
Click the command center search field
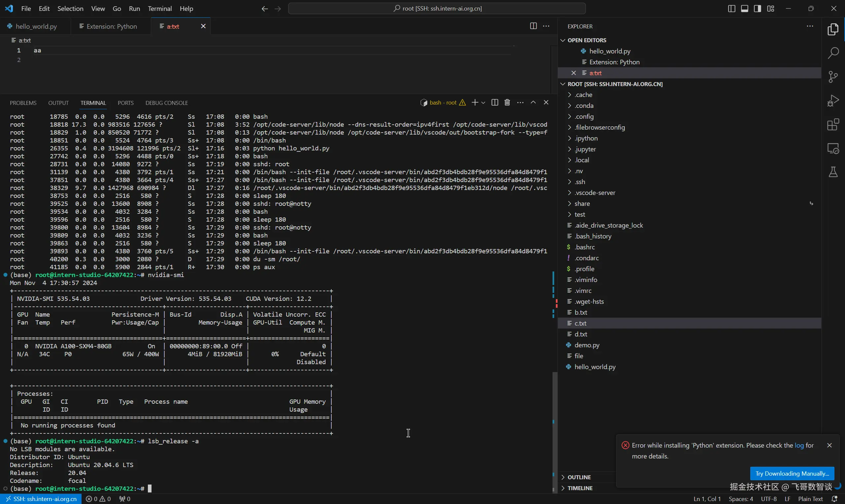tap(437, 9)
